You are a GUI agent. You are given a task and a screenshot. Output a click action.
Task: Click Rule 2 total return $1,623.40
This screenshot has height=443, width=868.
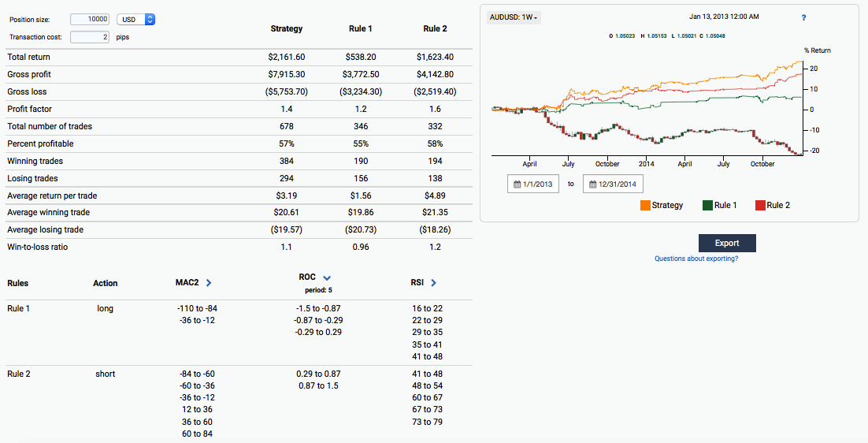pyautogui.click(x=435, y=57)
